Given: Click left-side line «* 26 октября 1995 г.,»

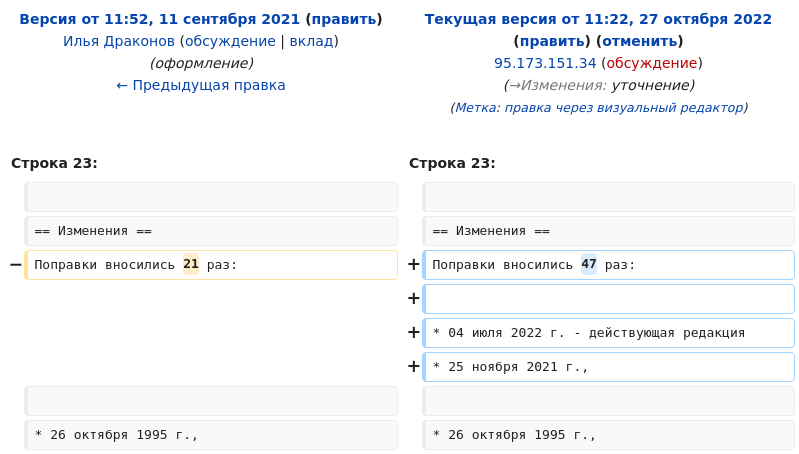Looking at the screenshot, I should pyautogui.click(x=211, y=435).
